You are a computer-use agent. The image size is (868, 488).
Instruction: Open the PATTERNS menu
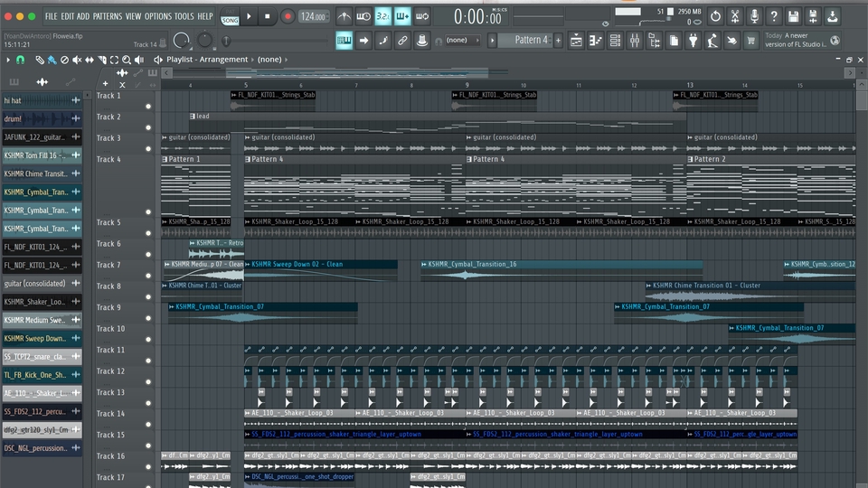tap(108, 16)
